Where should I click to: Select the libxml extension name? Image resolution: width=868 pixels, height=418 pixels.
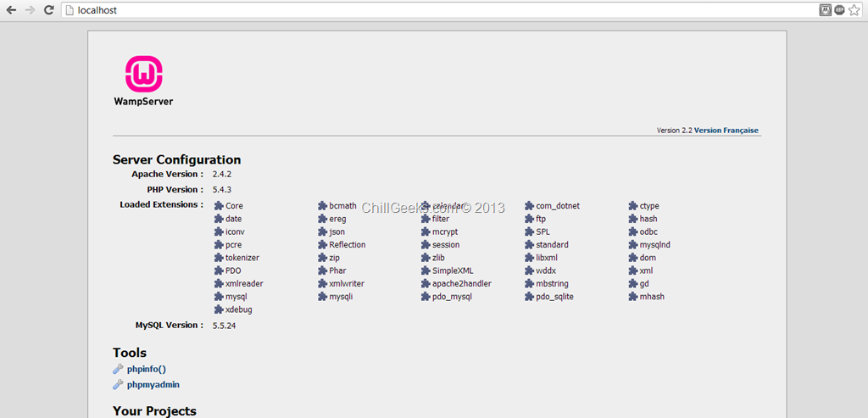pos(547,258)
